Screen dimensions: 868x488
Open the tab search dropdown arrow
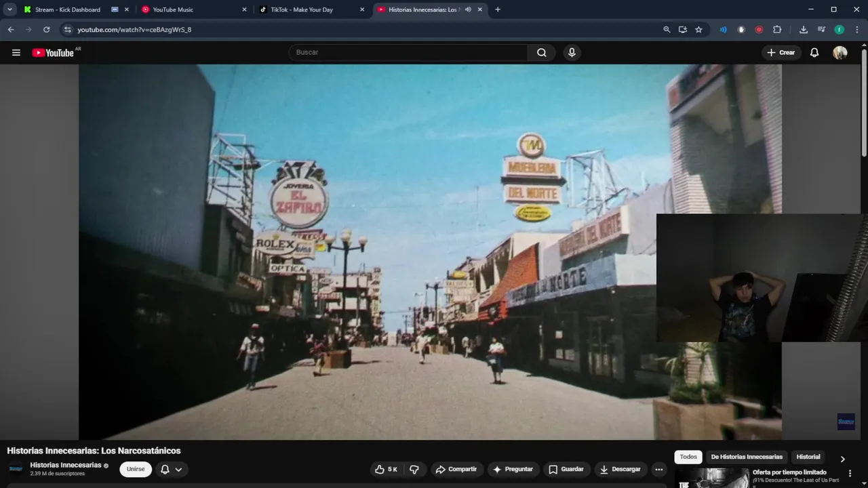9,9
